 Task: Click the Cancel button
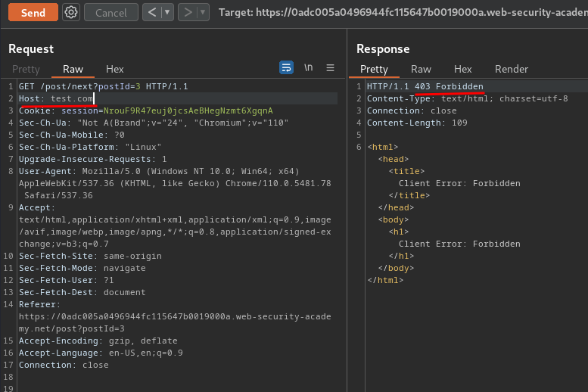(x=111, y=12)
